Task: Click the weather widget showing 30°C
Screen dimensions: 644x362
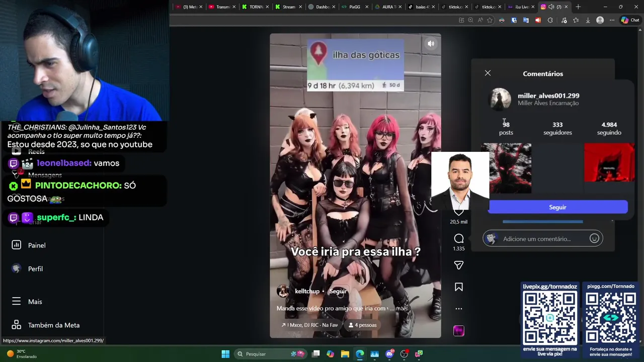Action: (x=22, y=354)
